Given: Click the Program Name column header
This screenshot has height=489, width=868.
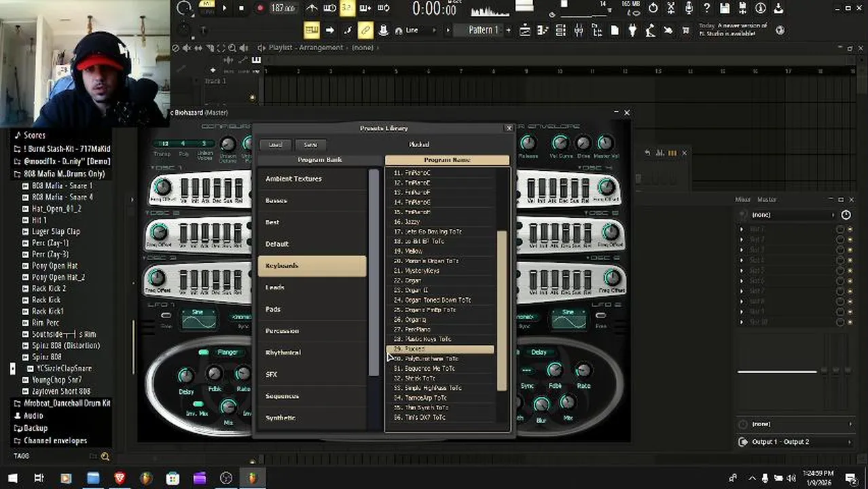Looking at the screenshot, I should (447, 160).
